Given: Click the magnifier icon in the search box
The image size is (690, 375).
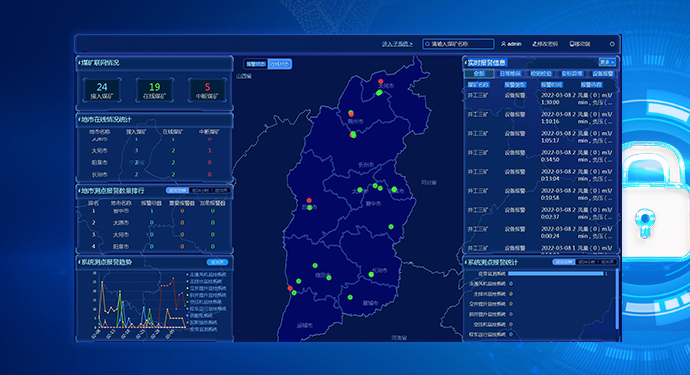Looking at the screenshot, I should coord(427,44).
